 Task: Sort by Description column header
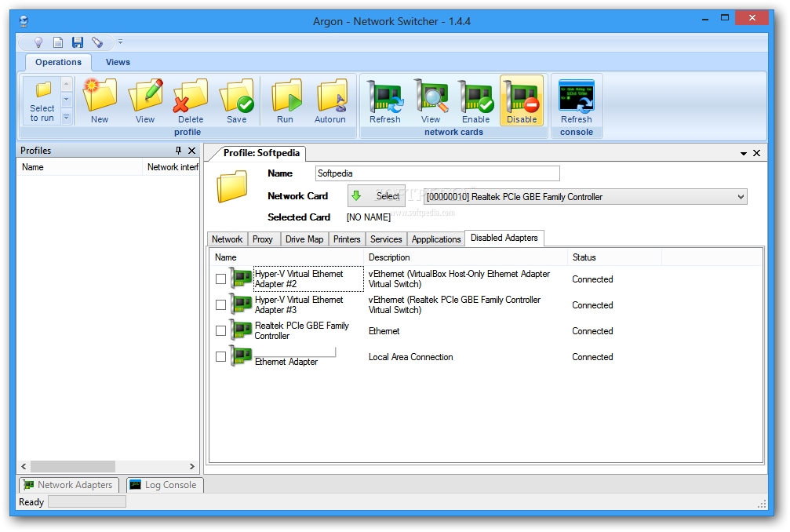coord(465,257)
